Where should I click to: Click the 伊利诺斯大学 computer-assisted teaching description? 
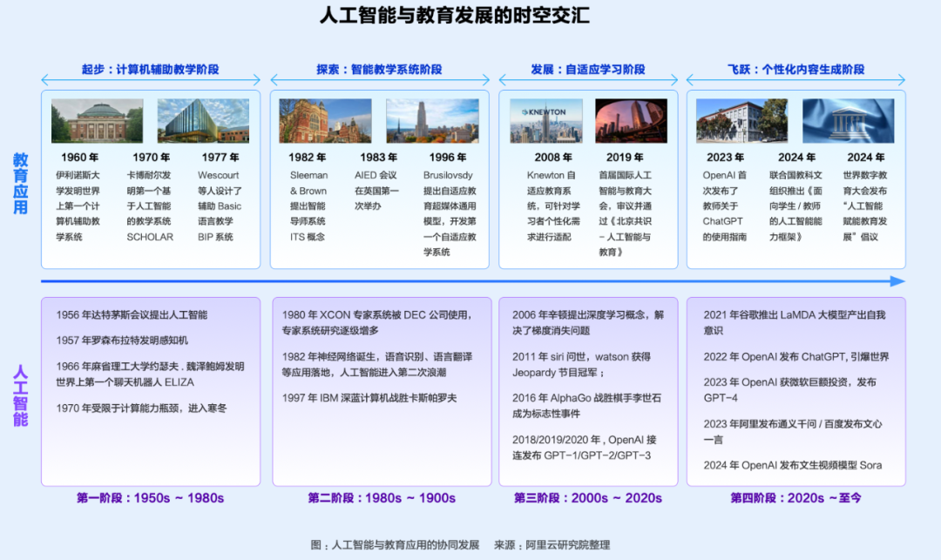(x=78, y=206)
